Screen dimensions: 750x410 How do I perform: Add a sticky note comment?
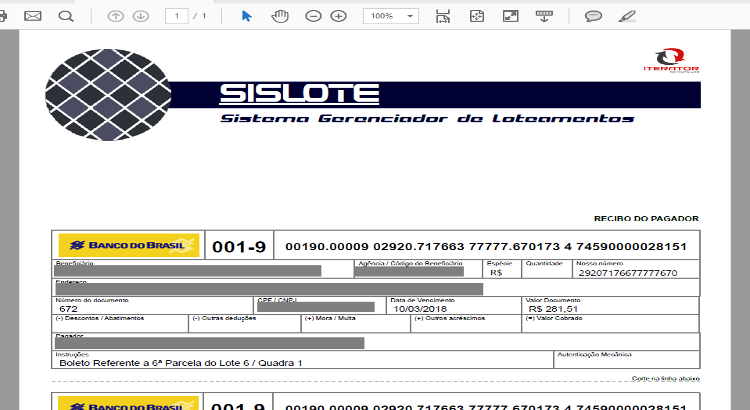[593, 16]
